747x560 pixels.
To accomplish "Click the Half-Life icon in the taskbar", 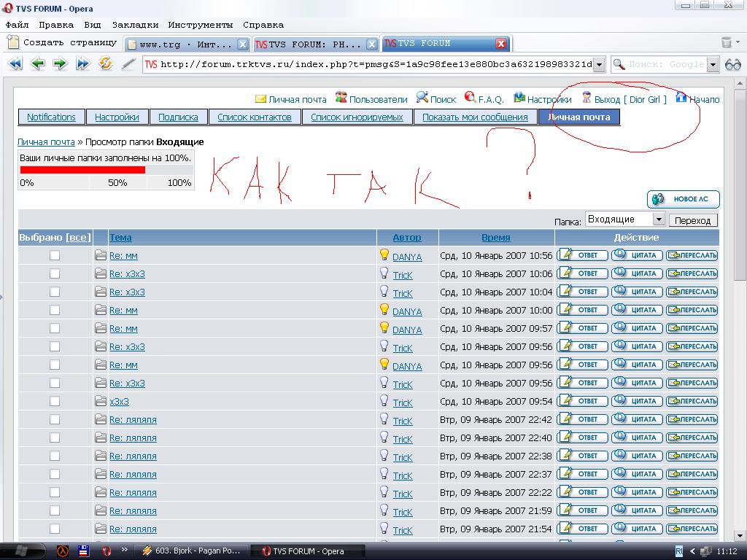I will 63,551.
